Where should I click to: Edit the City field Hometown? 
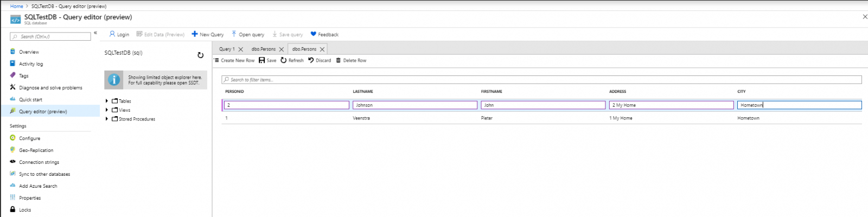coord(799,105)
